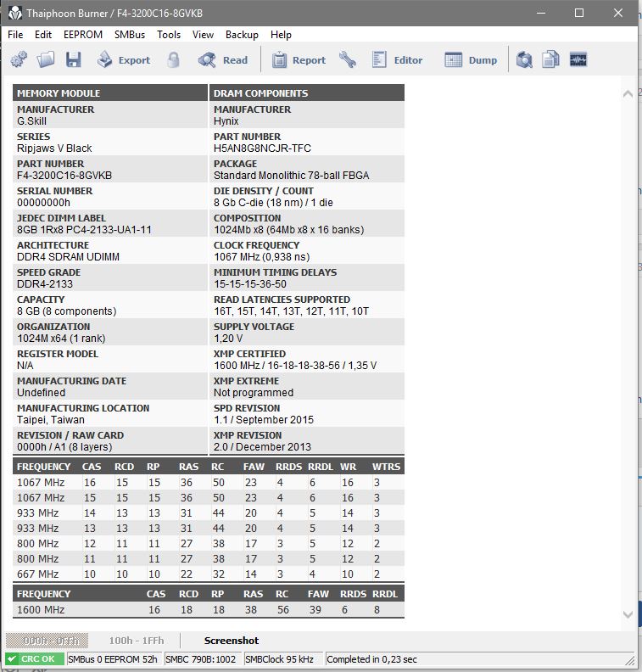Open a file with the folder icon

46,59
